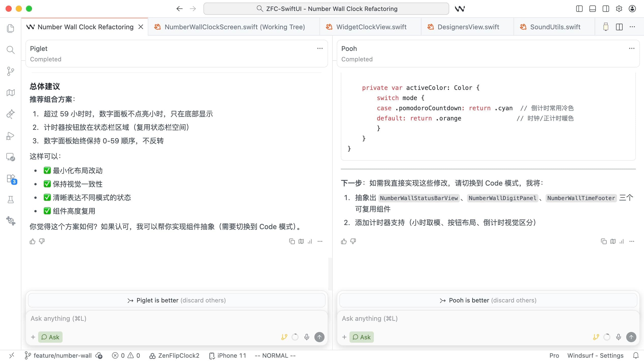The width and height of the screenshot is (644, 361).
Task: Click 'Piglet is better' button
Action: pos(177,300)
